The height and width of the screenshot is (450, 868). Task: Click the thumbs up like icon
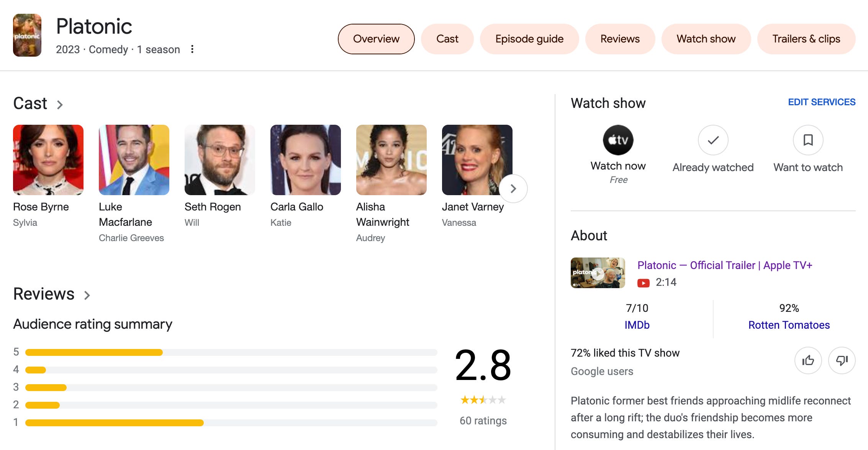[x=808, y=360]
